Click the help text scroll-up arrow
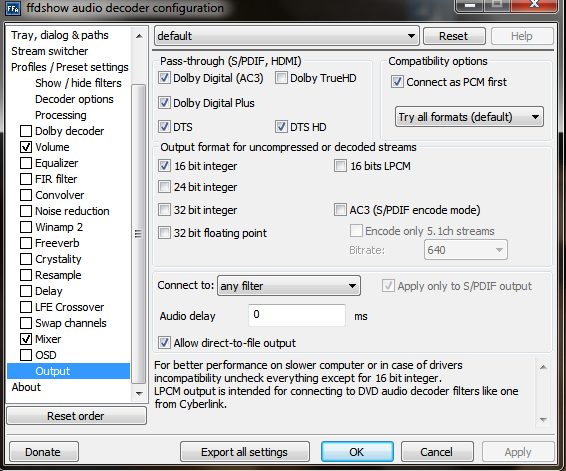Image resolution: width=566 pixels, height=471 pixels. coord(543,367)
